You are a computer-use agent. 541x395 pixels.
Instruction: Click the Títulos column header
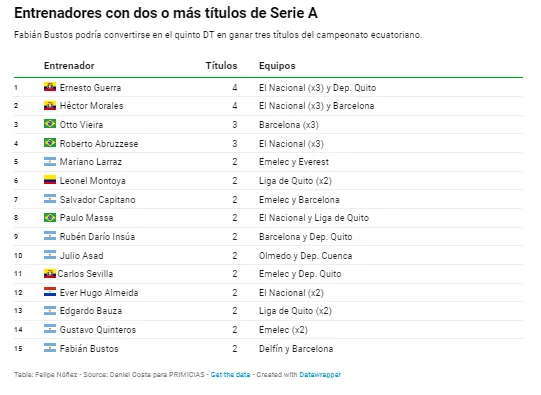(x=221, y=66)
